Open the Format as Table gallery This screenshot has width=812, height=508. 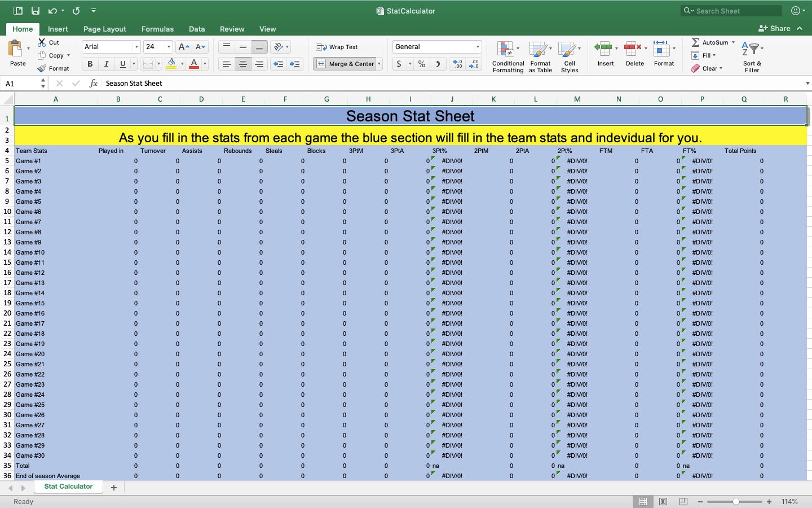[x=540, y=54]
